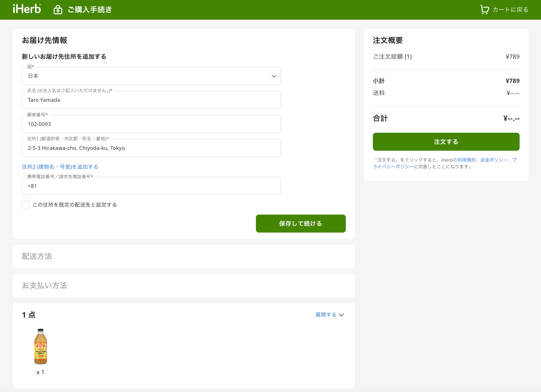Click the phone number field with +81
This screenshot has height=392, width=541.
tap(151, 186)
